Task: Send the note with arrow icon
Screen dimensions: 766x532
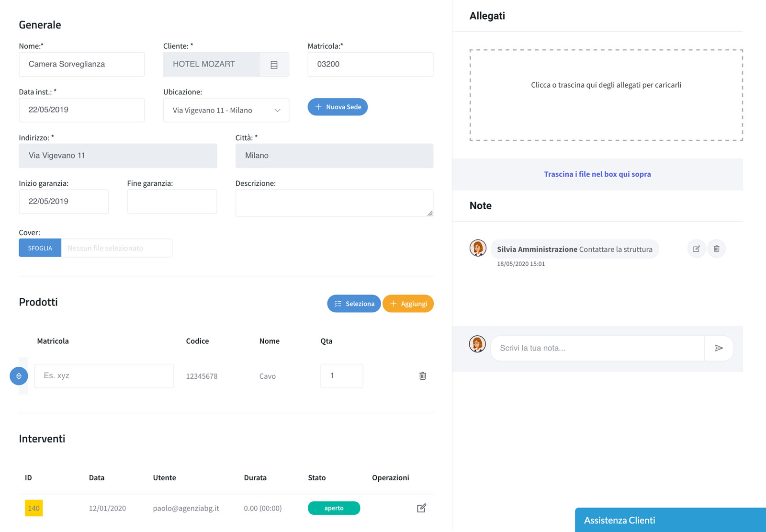Action: [x=719, y=348]
